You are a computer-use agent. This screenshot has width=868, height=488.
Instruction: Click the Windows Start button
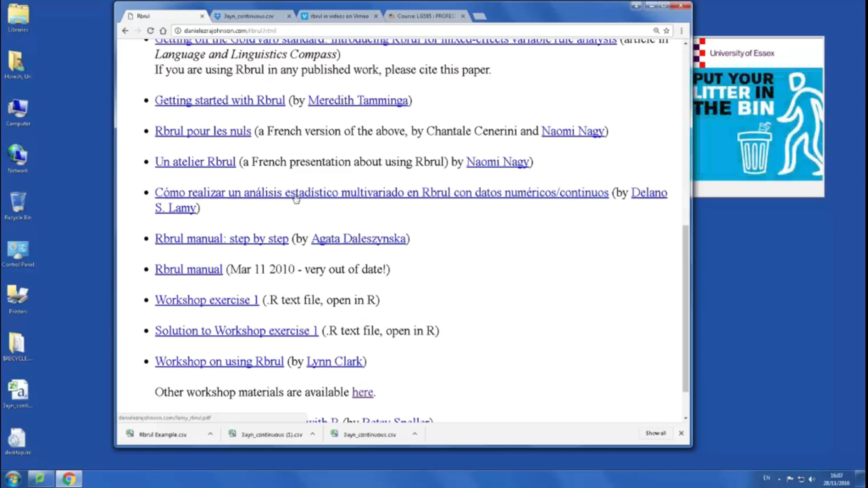(13, 479)
